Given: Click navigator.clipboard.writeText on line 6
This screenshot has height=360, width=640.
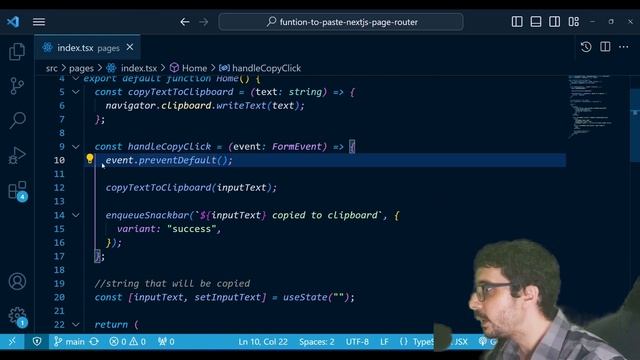Looking at the screenshot, I should pos(186,106).
